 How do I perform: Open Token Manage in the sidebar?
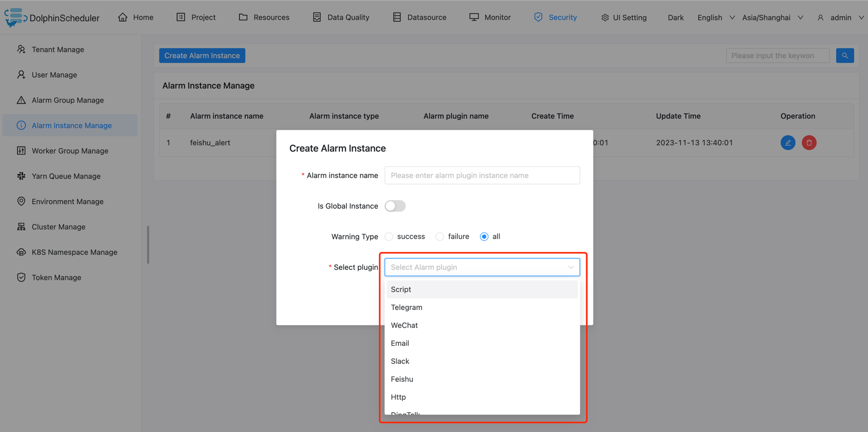(56, 278)
